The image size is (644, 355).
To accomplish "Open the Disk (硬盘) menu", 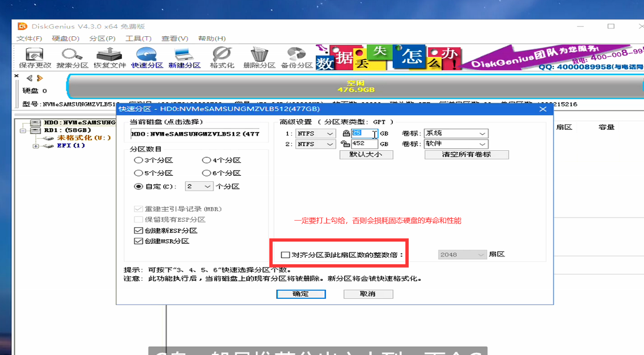I will coord(66,39).
